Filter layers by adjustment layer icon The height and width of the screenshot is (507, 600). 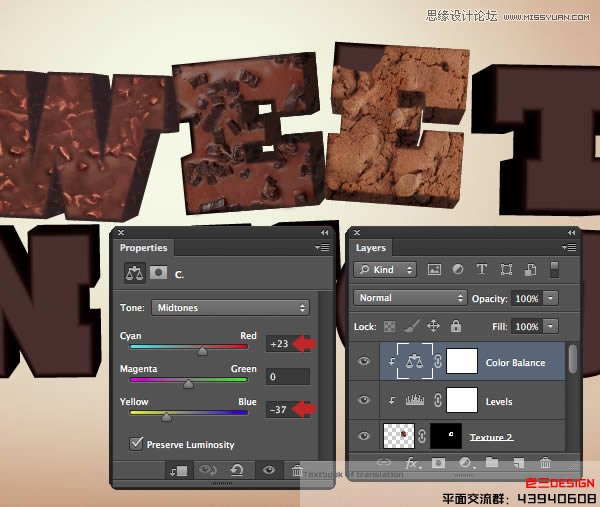(x=458, y=270)
